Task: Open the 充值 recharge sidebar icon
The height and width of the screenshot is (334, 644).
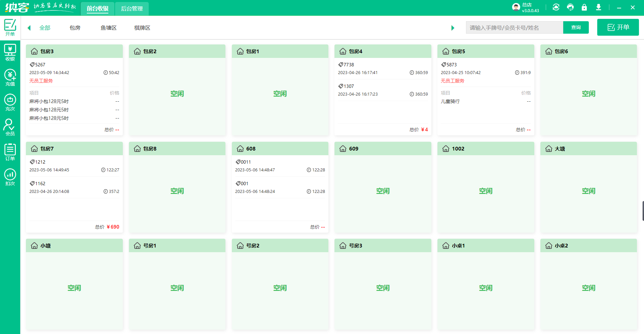Action: point(10,77)
